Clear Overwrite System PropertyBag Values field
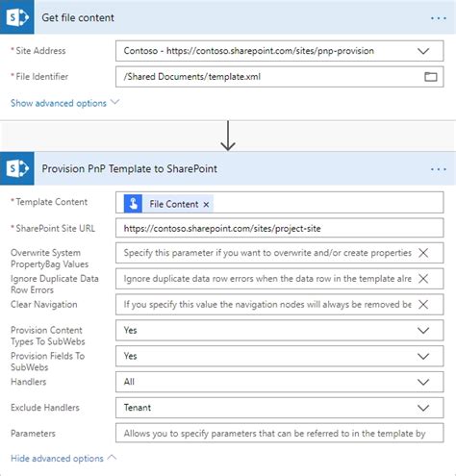This screenshot has width=456, height=476. point(423,253)
